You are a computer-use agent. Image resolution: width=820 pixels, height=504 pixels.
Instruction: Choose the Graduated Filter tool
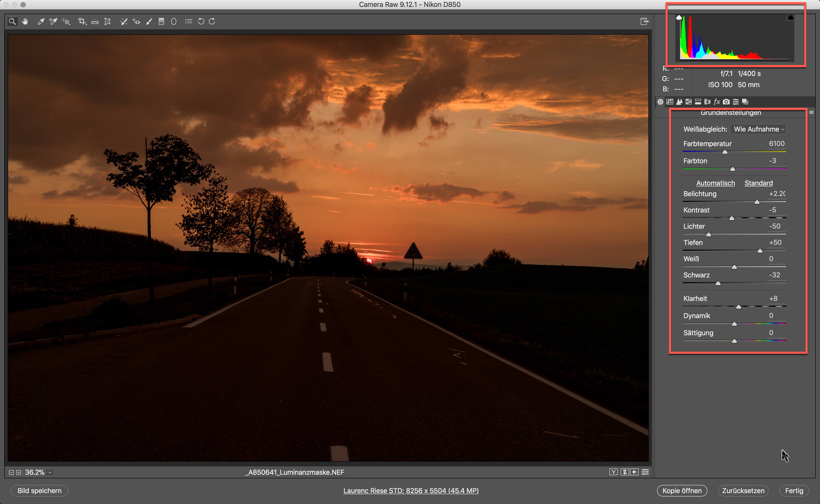pos(161,22)
